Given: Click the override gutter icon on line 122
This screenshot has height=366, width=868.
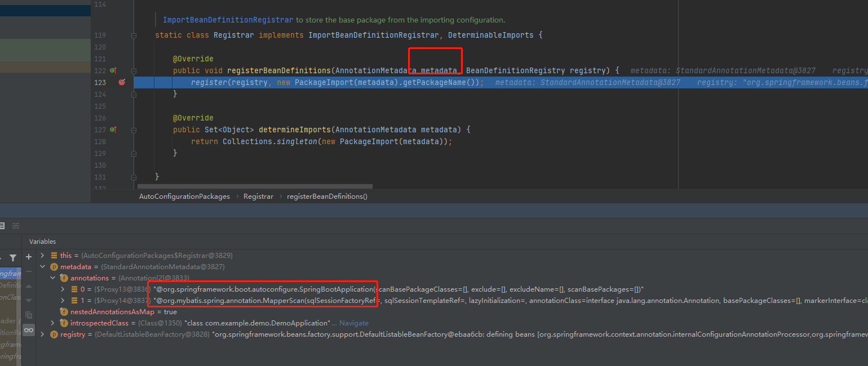Looking at the screenshot, I should click(x=113, y=70).
